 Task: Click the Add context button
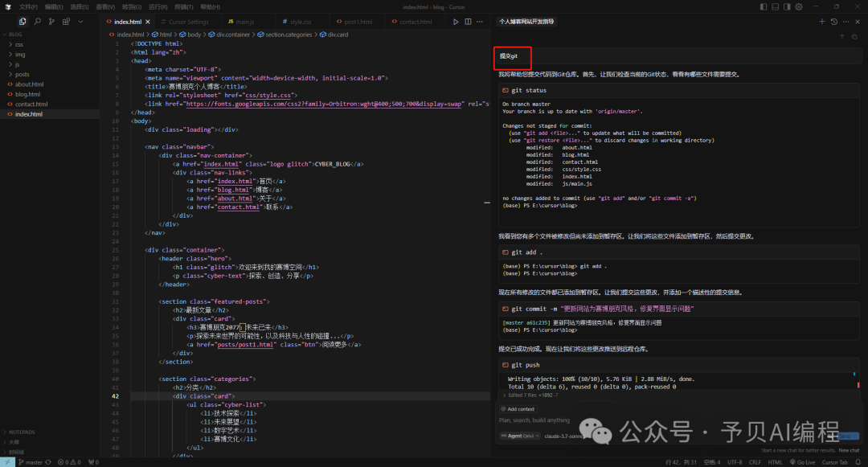pyautogui.click(x=520, y=408)
